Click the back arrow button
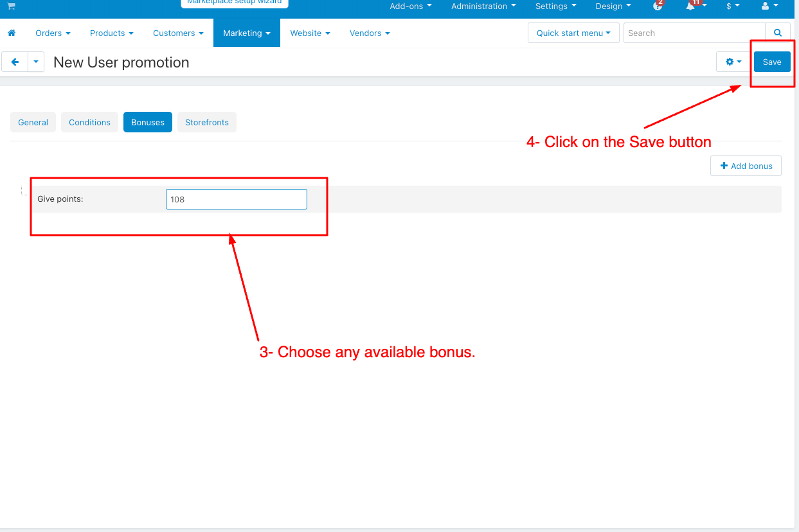Image resolution: width=799 pixels, height=532 pixels. click(15, 62)
